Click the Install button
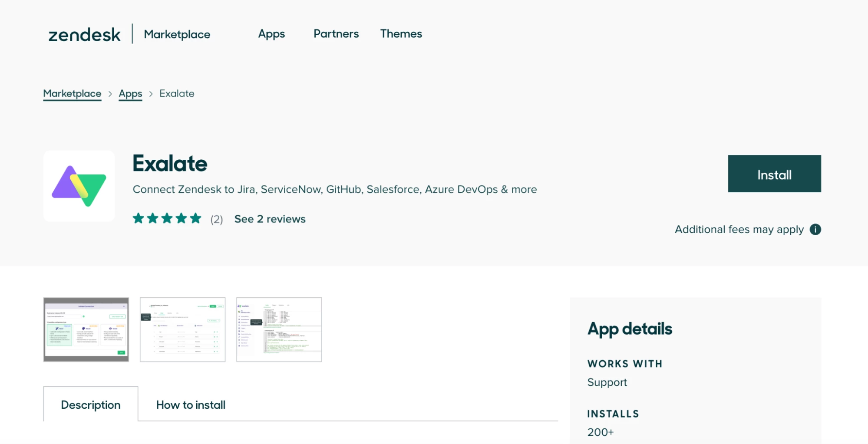 774,174
